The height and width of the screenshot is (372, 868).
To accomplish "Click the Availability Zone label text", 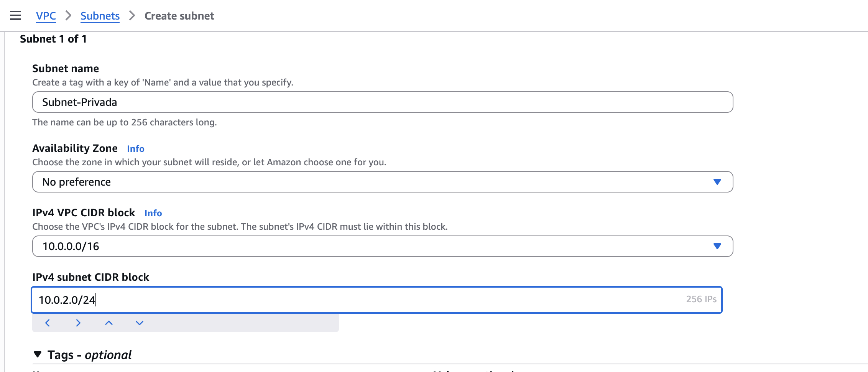I will 75,148.
